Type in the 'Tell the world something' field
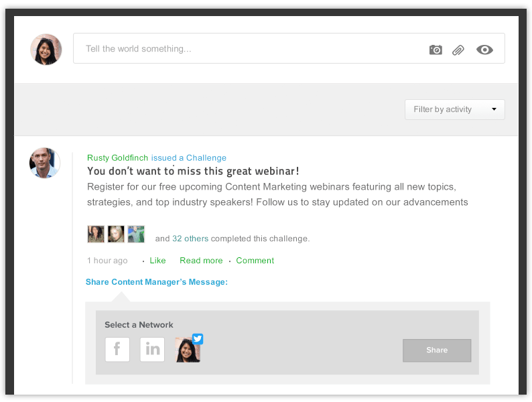 pos(248,49)
